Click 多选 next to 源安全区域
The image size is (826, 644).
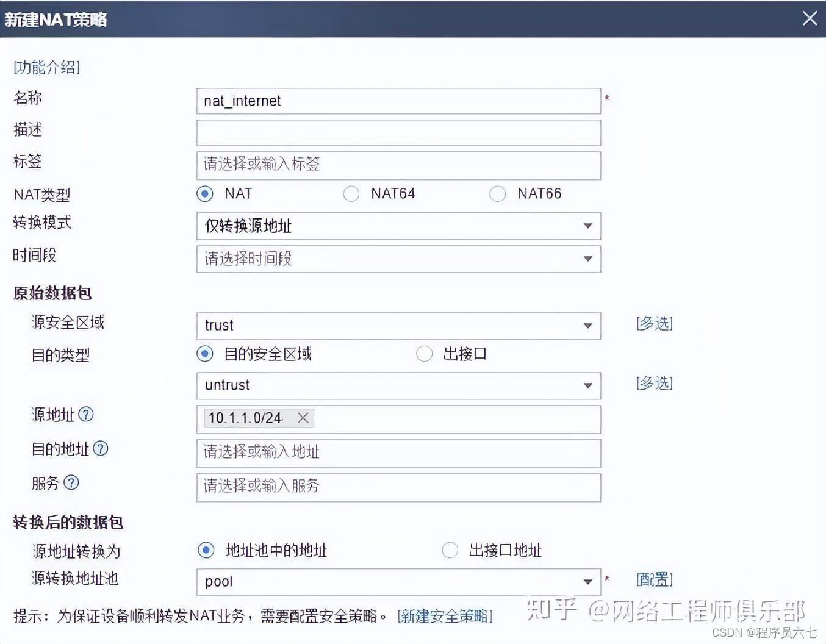click(x=655, y=323)
